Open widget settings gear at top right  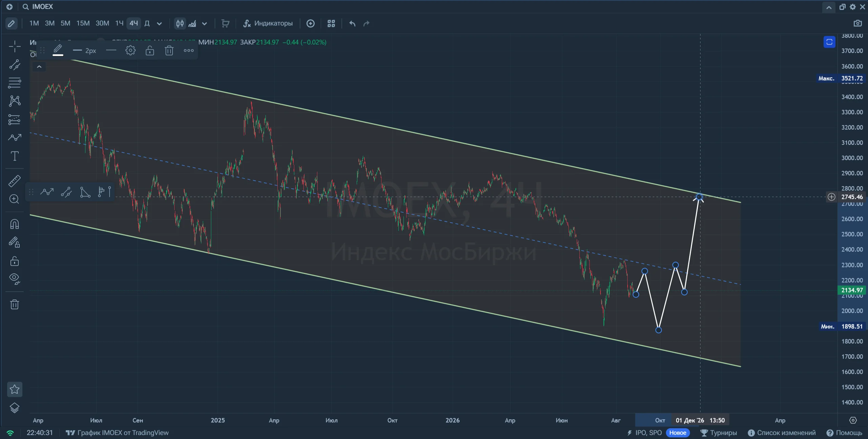coord(853,7)
